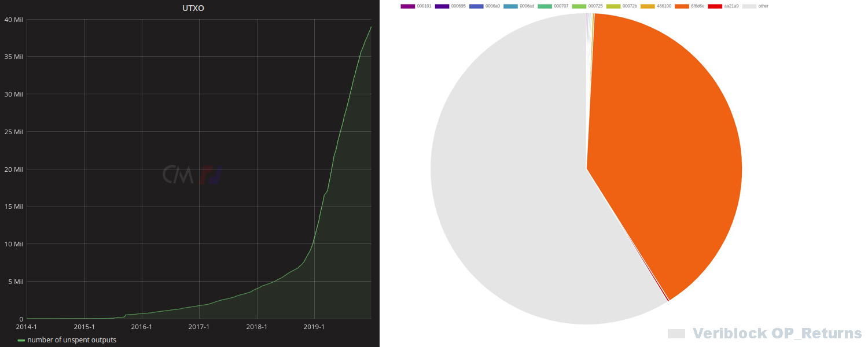
Task: Toggle the aa21a9 legend entry
Action: (x=723, y=6)
